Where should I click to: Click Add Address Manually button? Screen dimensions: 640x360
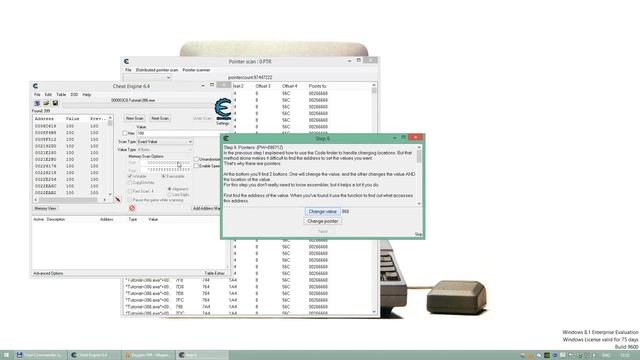point(207,208)
